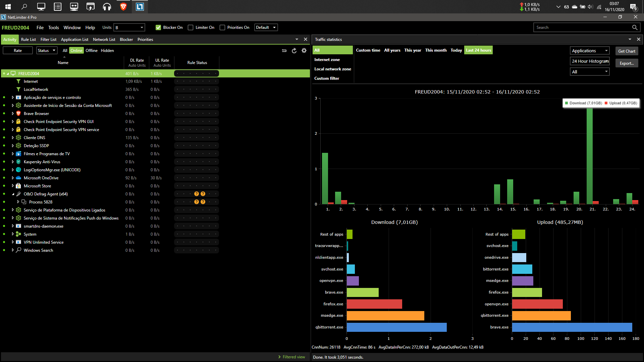This screenshot has height=362, width=644.
Task: Open the Tools menu
Action: pos(53,27)
